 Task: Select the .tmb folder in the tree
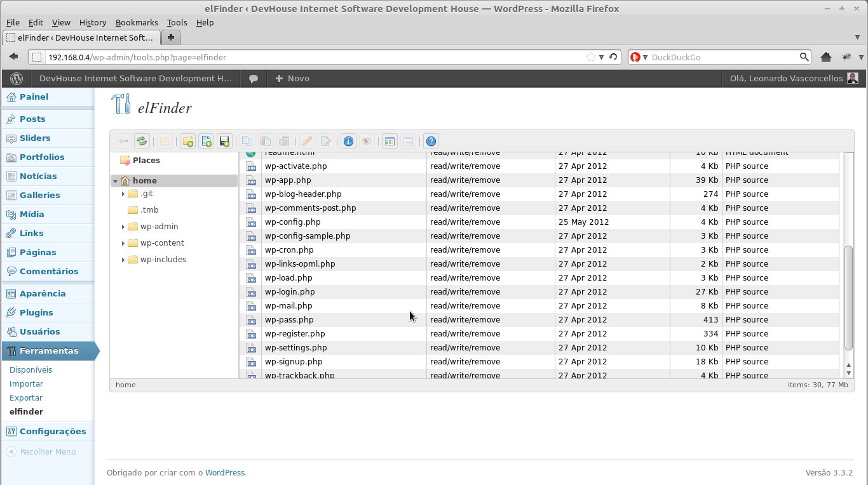(x=149, y=210)
